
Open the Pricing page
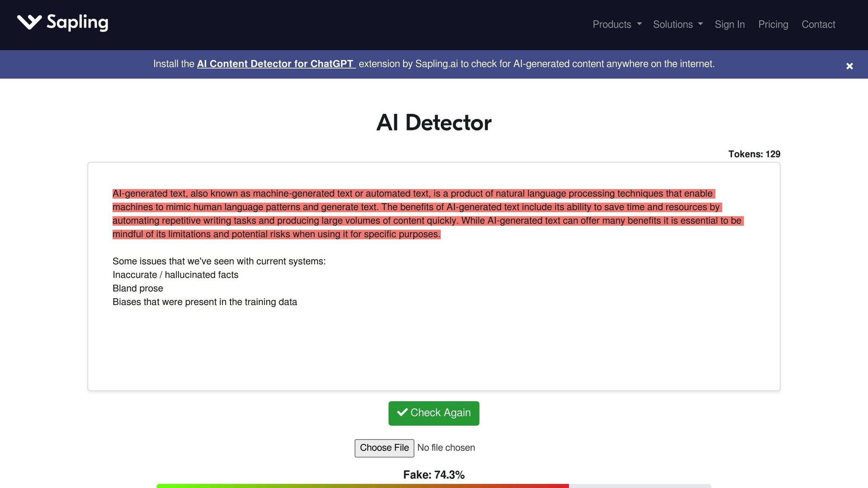[773, 25]
